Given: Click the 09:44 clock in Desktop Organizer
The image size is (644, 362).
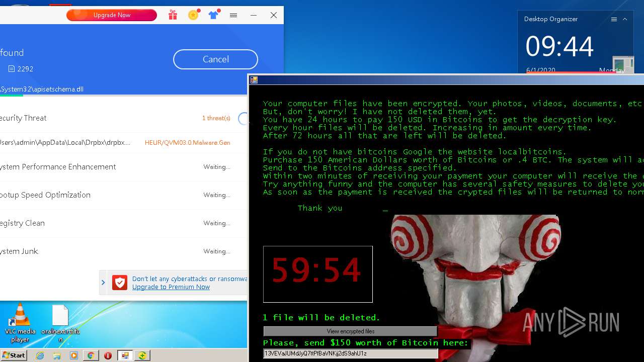Looking at the screenshot, I should point(559,47).
